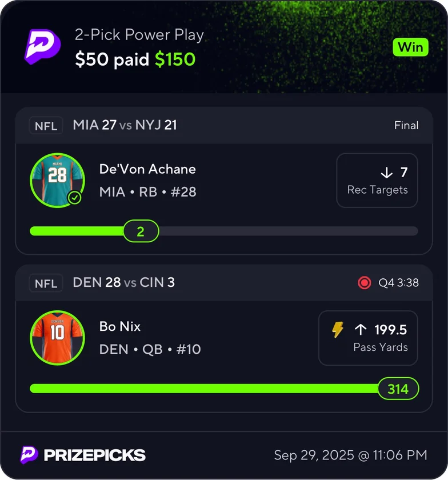Select De'Von Achane's jersey avatar
This screenshot has width=448, height=480.
coord(57,180)
